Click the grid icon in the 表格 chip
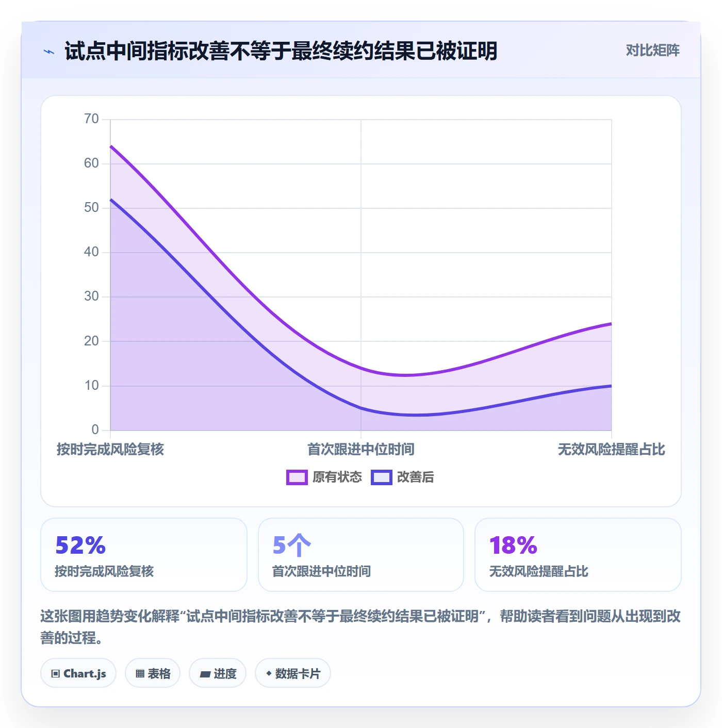The image size is (722, 728). tap(140, 673)
